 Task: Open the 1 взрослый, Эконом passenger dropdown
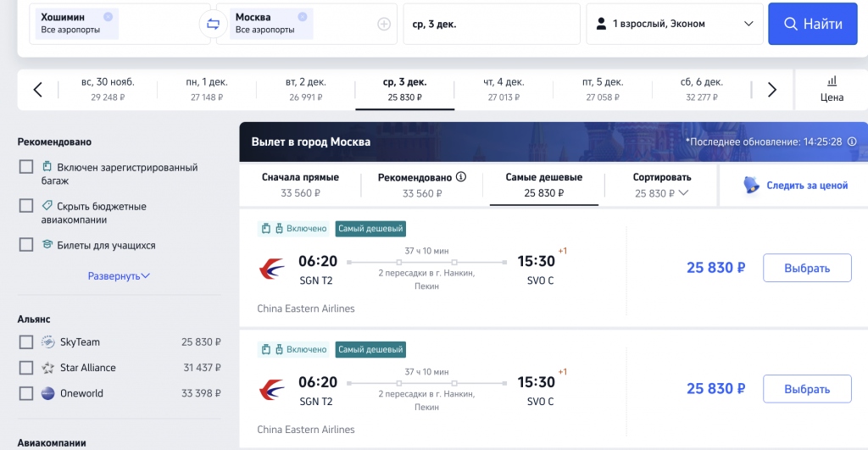[x=674, y=24]
